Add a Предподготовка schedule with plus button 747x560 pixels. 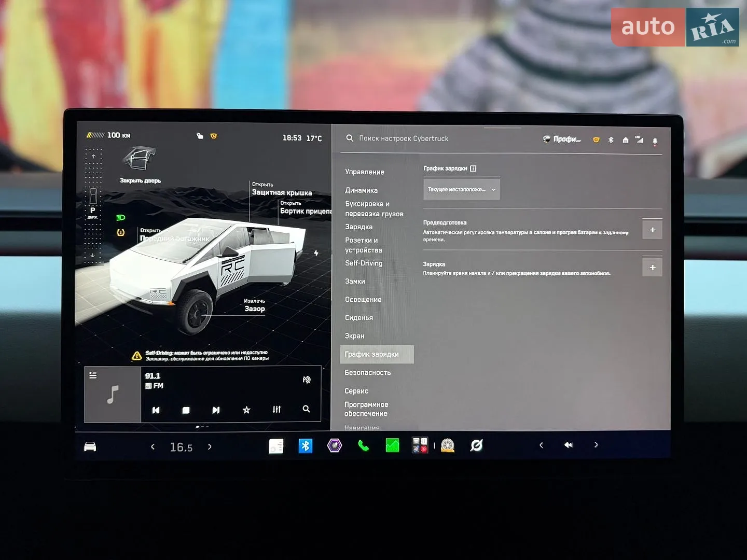click(x=652, y=230)
